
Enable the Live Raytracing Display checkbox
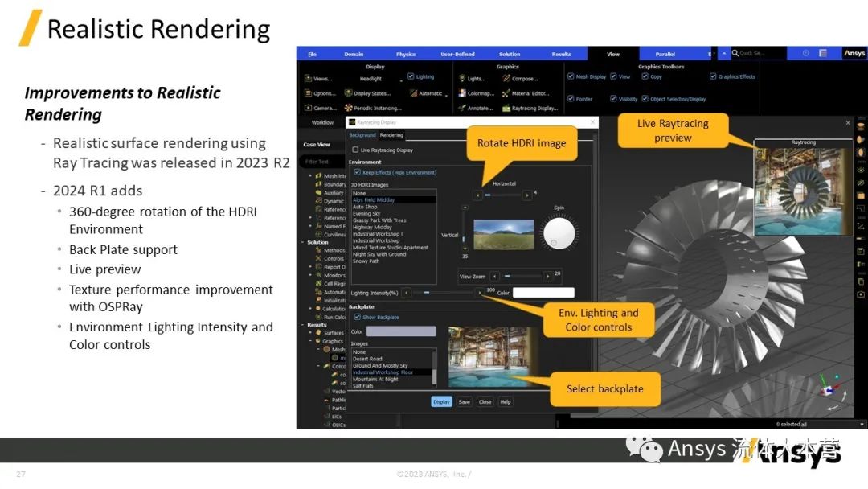pyautogui.click(x=356, y=150)
